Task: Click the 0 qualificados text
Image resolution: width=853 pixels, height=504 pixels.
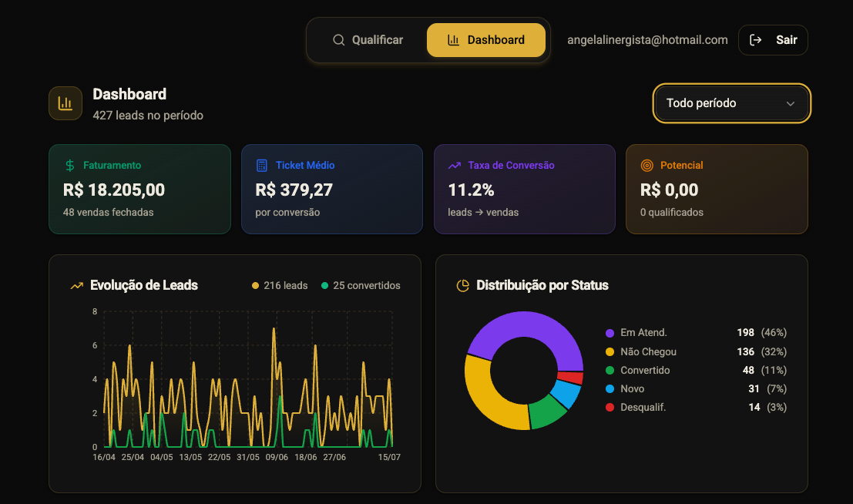Action: (672, 212)
